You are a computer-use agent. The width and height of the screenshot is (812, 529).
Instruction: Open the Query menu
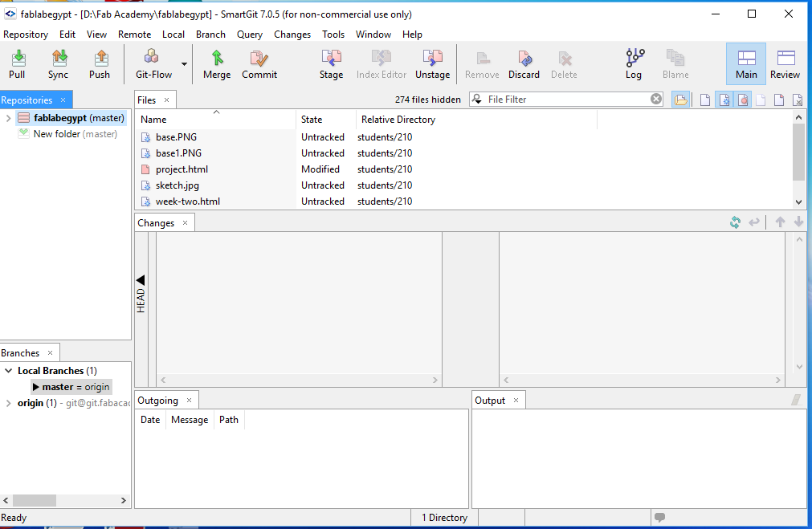pyautogui.click(x=250, y=35)
